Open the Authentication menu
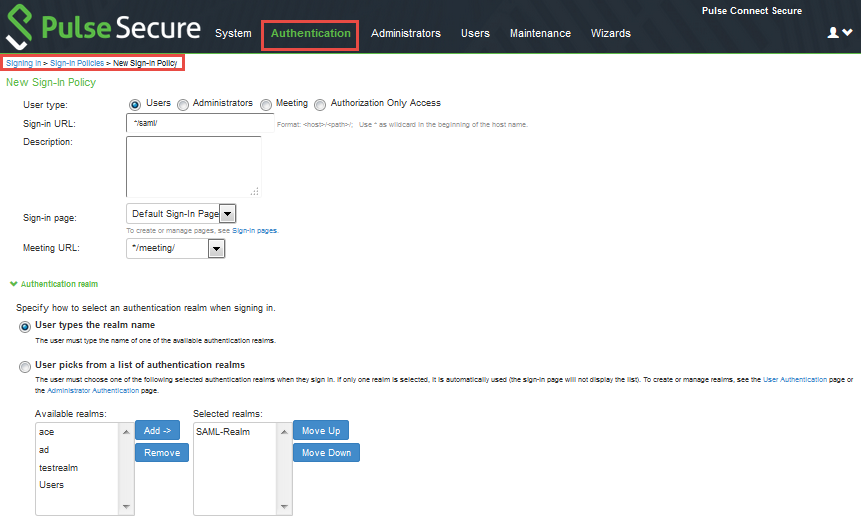861x526 pixels. click(x=310, y=33)
